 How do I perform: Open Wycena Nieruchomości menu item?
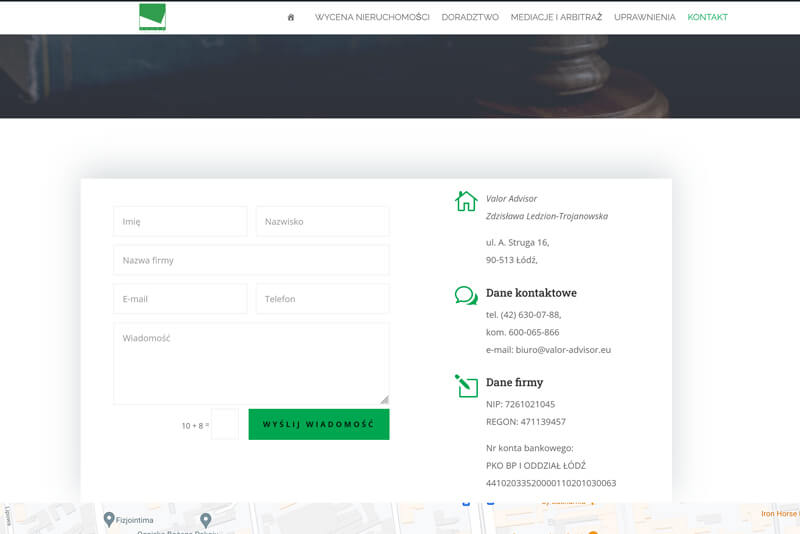[x=372, y=17]
